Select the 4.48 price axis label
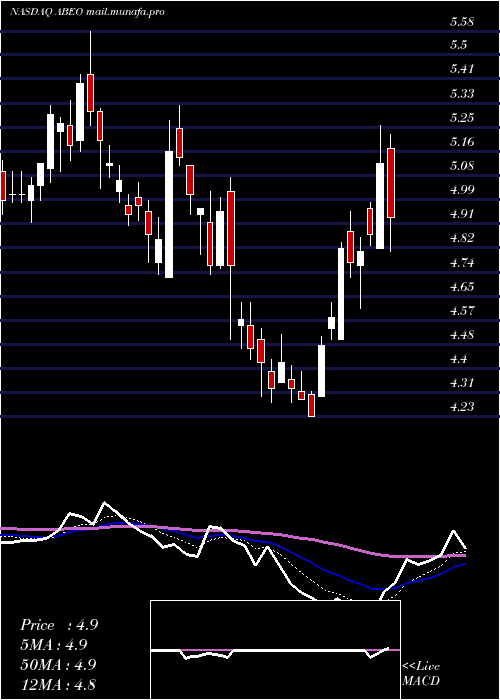The width and height of the screenshot is (500, 700). tap(462, 335)
